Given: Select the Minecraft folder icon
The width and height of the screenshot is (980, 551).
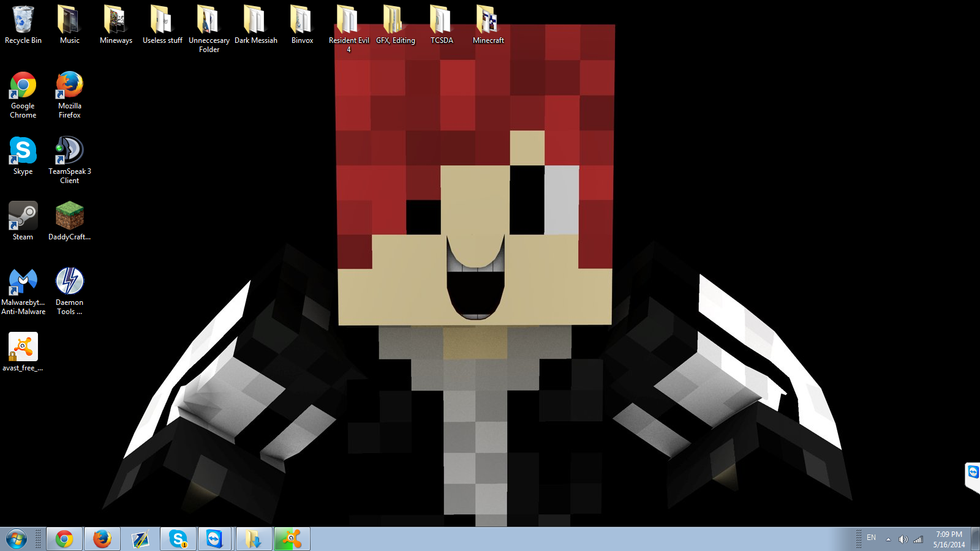Looking at the screenshot, I should pos(488,24).
